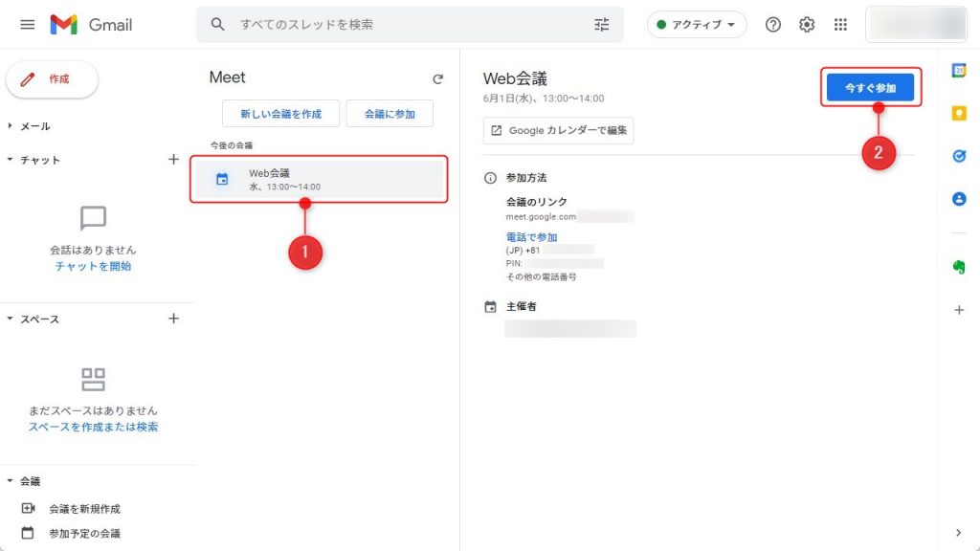
Task: Select 参加予定の会議 in sidebar
Action: pos(84,534)
